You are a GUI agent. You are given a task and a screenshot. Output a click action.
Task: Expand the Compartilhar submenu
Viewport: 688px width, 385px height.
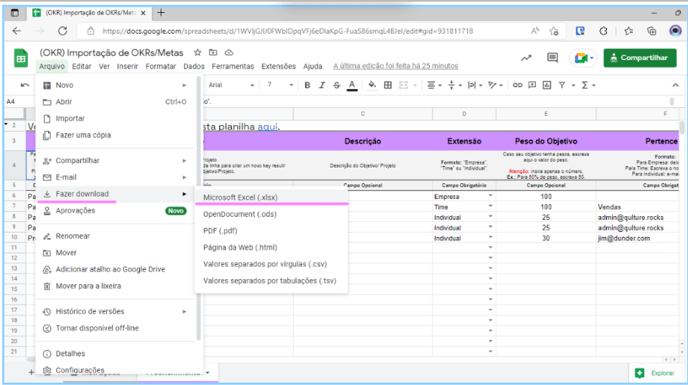click(115, 161)
